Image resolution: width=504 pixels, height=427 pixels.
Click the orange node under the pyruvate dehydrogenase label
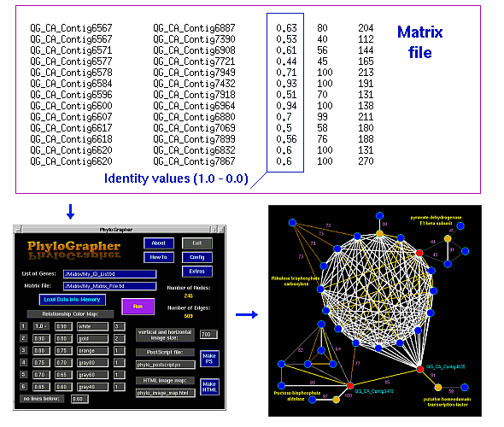(448, 238)
